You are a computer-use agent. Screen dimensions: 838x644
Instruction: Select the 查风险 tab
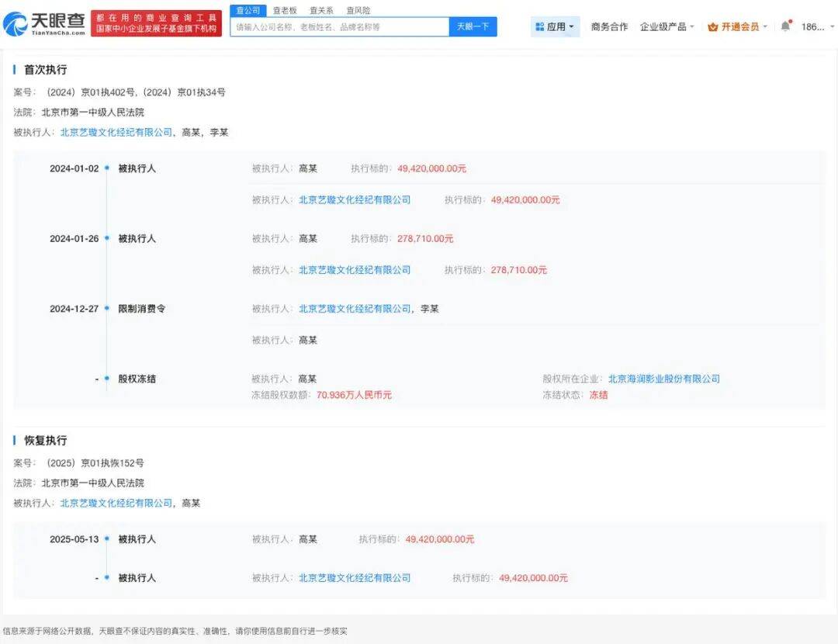358,10
